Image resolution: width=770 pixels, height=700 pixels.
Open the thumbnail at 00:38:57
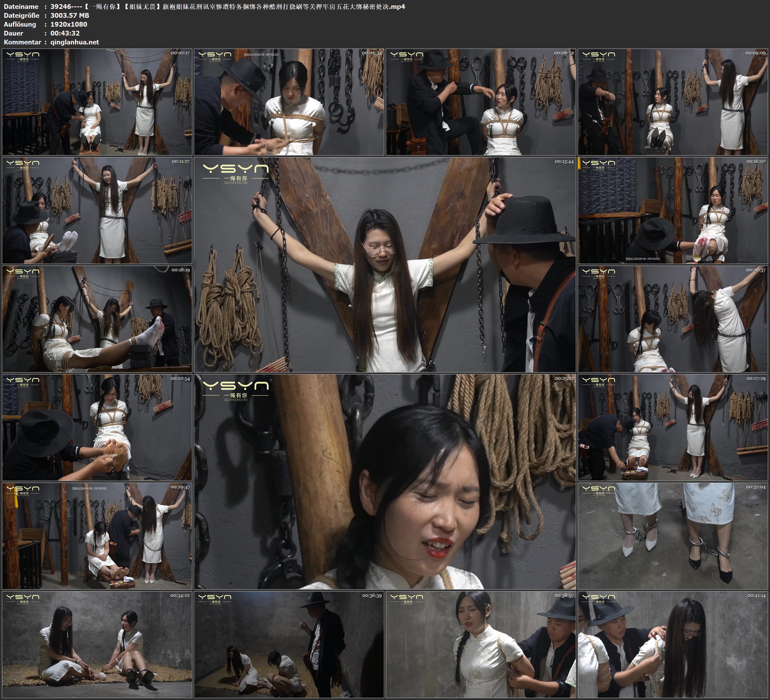coord(480,644)
